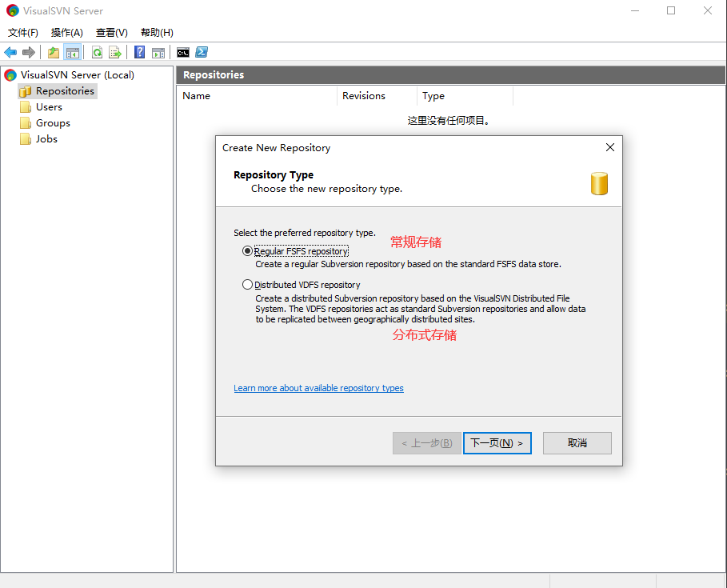Image resolution: width=727 pixels, height=588 pixels.
Task: Select Groups node in the tree
Action: [x=53, y=123]
